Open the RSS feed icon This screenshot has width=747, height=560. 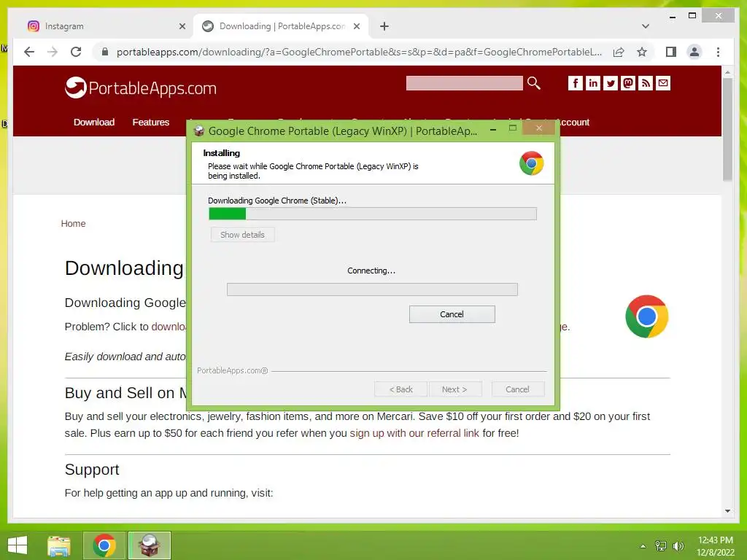pyautogui.click(x=646, y=83)
